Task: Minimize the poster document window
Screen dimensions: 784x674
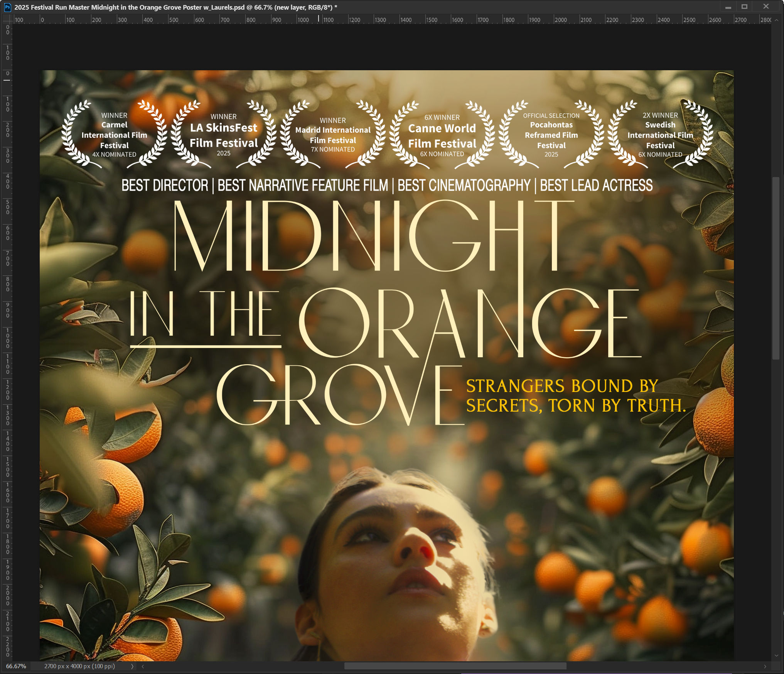Action: [728, 7]
